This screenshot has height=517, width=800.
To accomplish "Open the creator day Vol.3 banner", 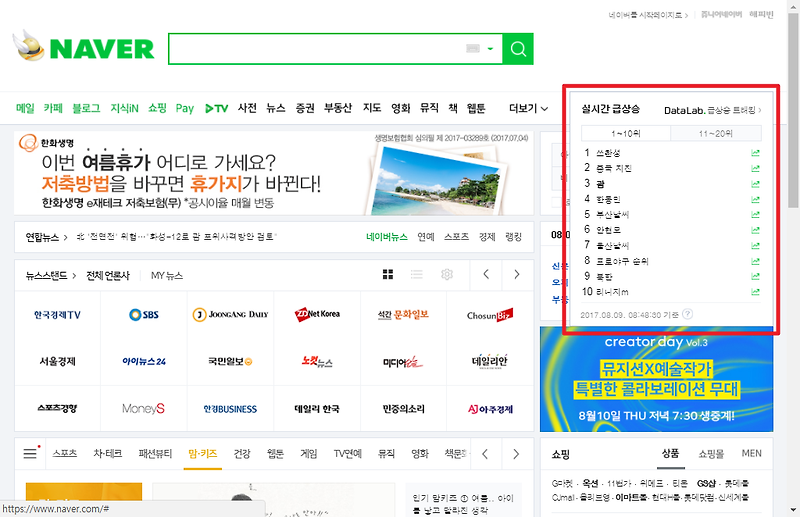I will pyautogui.click(x=657, y=380).
